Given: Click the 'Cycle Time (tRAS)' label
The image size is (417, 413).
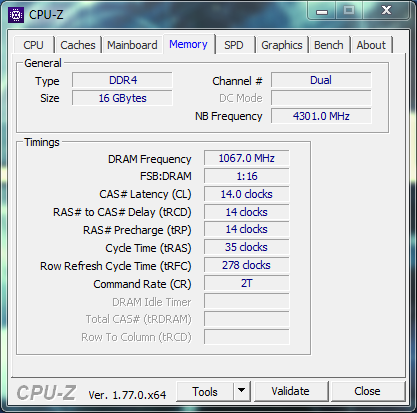Looking at the screenshot, I should click(148, 248).
